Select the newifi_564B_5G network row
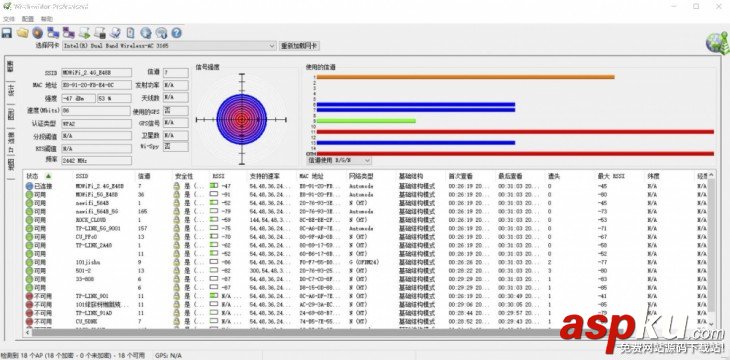This screenshot has height=360, width=730. (x=366, y=211)
